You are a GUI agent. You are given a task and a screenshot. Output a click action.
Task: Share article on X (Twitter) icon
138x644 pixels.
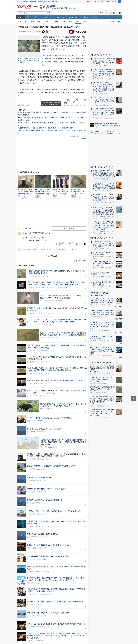point(43,32)
